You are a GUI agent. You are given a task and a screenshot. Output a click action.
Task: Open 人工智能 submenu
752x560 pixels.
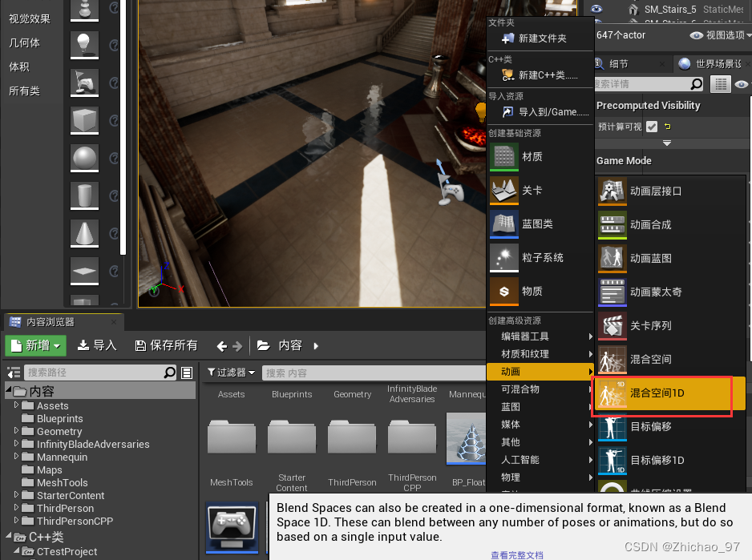click(540, 460)
